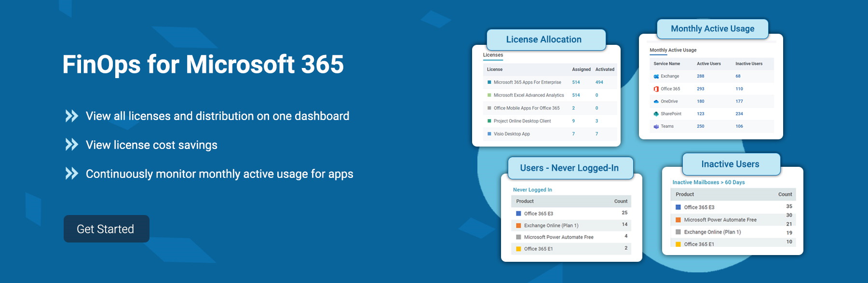Open the Monthly Active Usage card label

713,29
